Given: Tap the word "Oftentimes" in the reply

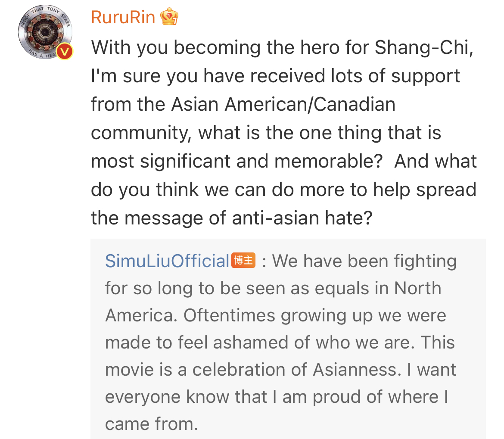Looking at the screenshot, I should click(230, 315).
